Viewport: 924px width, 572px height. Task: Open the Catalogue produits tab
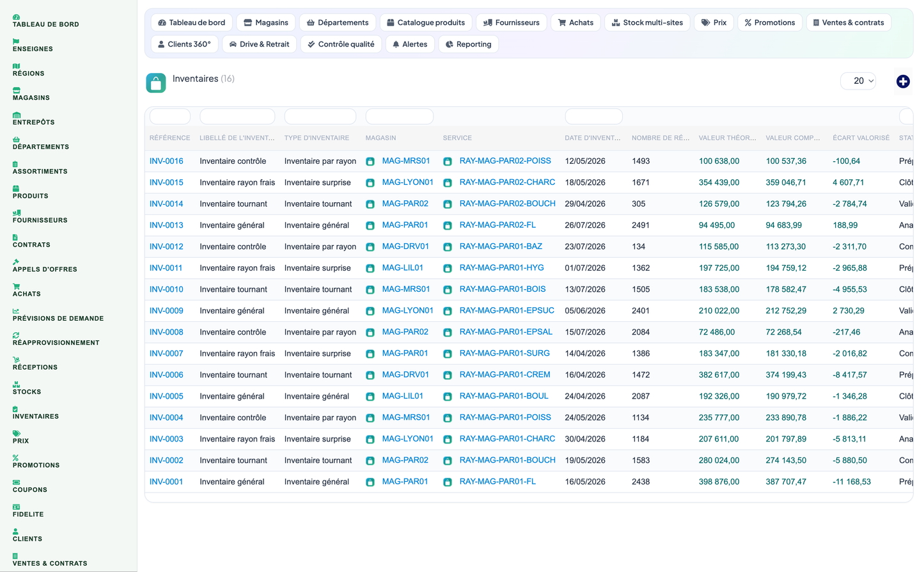click(426, 22)
